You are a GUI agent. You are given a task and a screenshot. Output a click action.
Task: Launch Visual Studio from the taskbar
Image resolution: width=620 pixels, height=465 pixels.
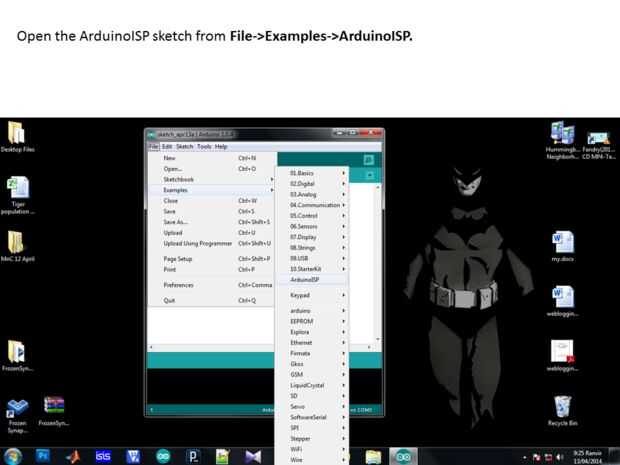tap(253, 456)
